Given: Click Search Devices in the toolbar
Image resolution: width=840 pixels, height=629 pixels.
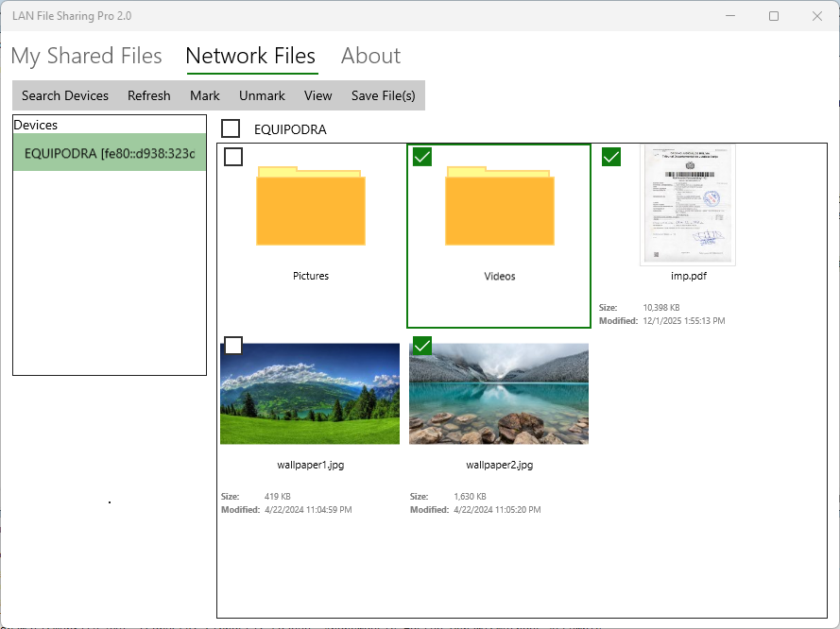Looking at the screenshot, I should point(64,95).
